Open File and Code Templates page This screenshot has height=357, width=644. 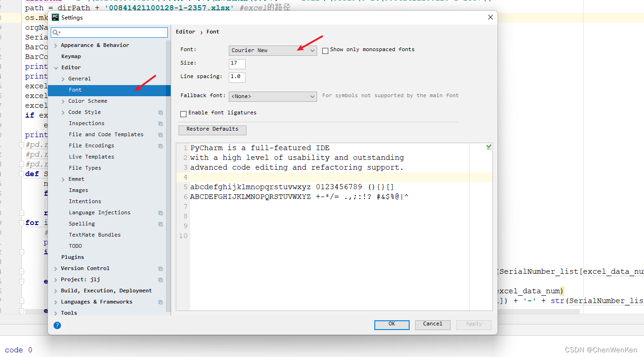click(106, 134)
